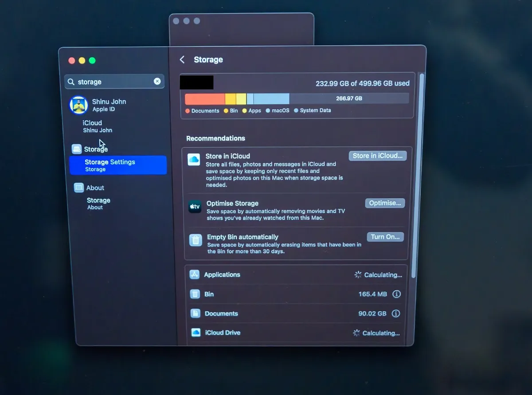Click the Documents row file icon
Viewport: 532px width, 395px height.
[196, 313]
